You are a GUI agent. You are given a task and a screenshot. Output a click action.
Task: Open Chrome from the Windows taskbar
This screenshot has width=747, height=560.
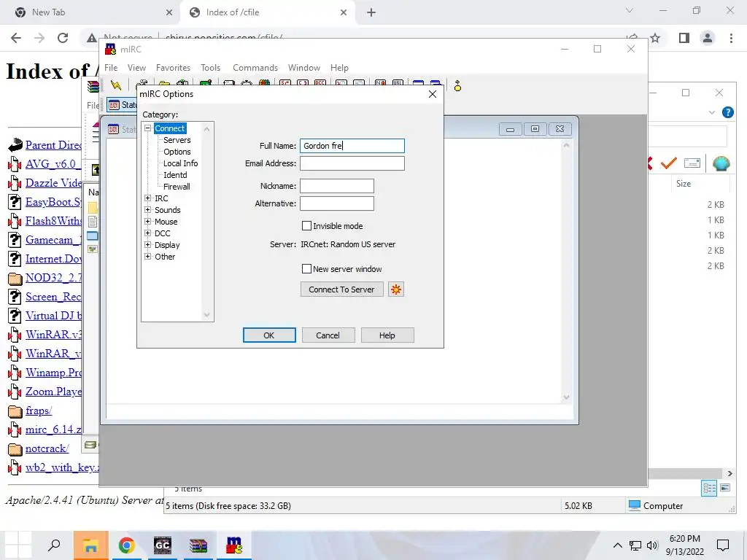tap(127, 545)
